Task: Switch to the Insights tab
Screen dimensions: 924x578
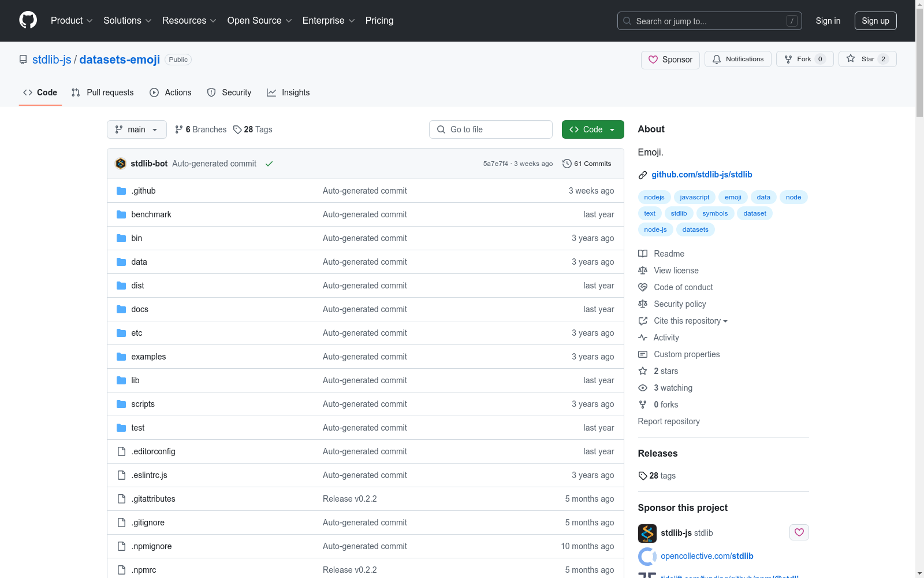Action: [288, 92]
